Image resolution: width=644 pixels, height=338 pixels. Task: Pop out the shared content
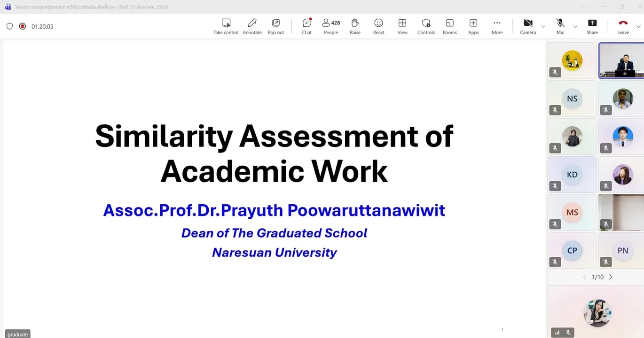[276, 26]
